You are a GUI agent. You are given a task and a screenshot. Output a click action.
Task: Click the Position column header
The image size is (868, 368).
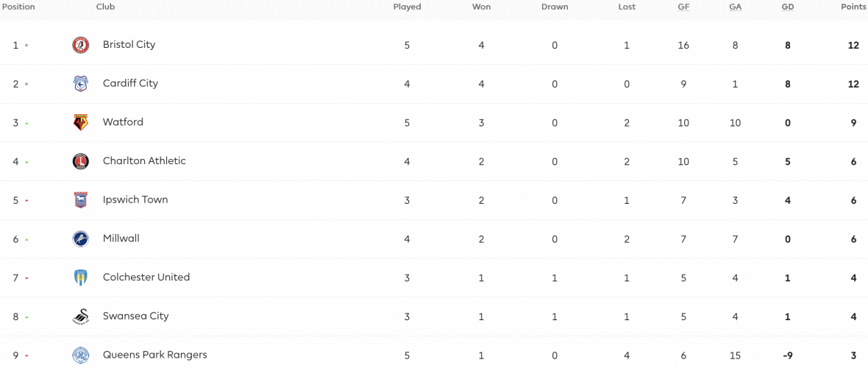pos(18,7)
